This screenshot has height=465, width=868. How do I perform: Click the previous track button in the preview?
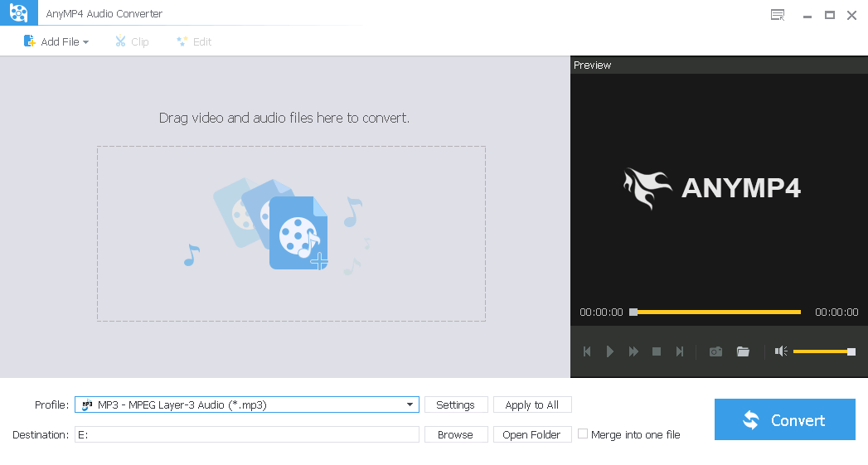pos(587,351)
